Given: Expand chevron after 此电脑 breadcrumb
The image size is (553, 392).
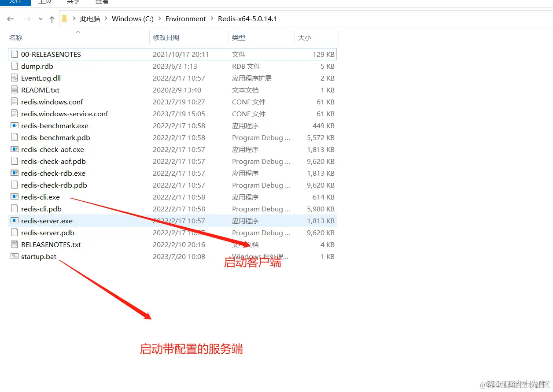Looking at the screenshot, I should click(106, 19).
